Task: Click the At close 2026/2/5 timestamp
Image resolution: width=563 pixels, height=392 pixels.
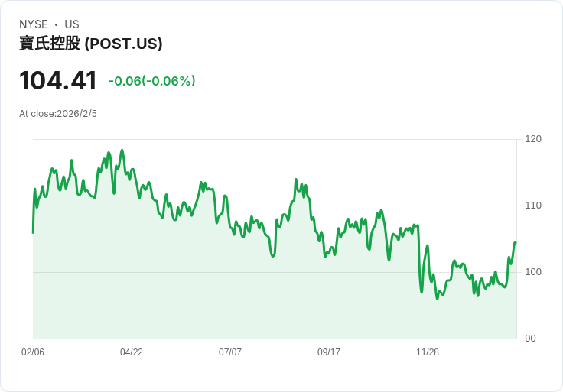Action: click(58, 114)
